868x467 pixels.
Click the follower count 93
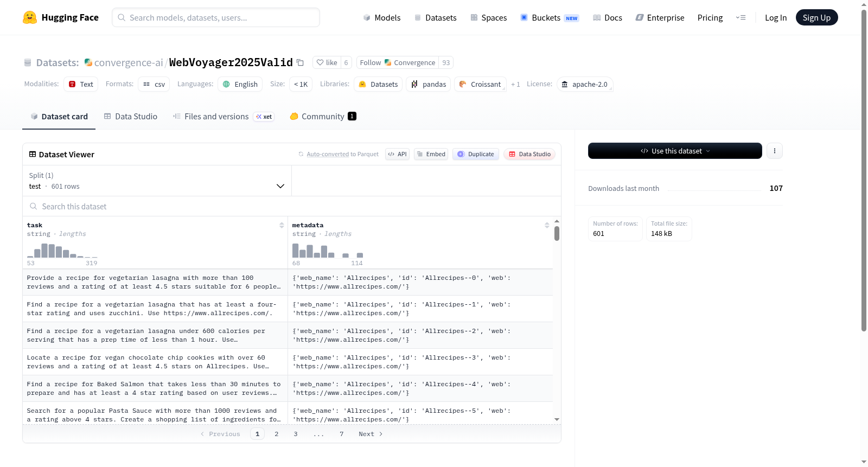coord(446,62)
